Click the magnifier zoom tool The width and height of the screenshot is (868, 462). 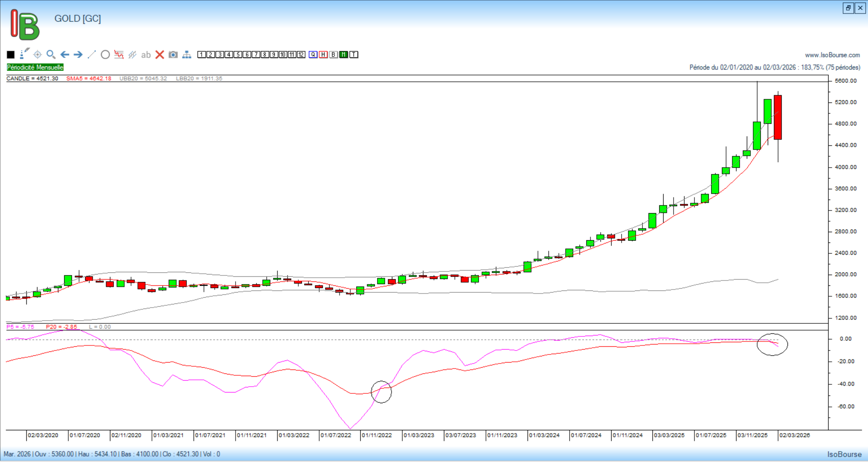coord(51,55)
